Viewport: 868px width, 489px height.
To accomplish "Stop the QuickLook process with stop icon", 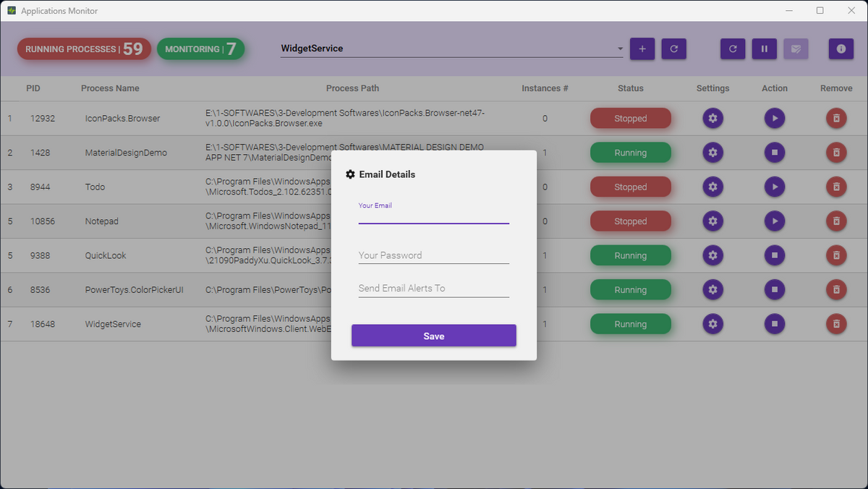I will tap(775, 255).
